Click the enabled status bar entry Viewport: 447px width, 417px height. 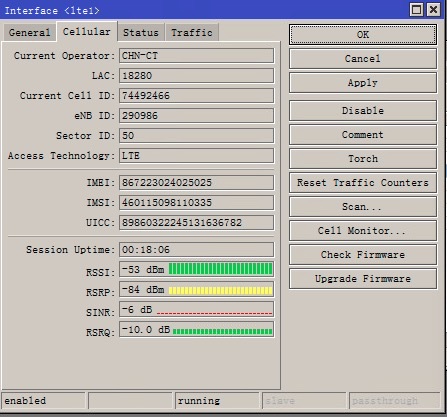[x=43, y=400]
